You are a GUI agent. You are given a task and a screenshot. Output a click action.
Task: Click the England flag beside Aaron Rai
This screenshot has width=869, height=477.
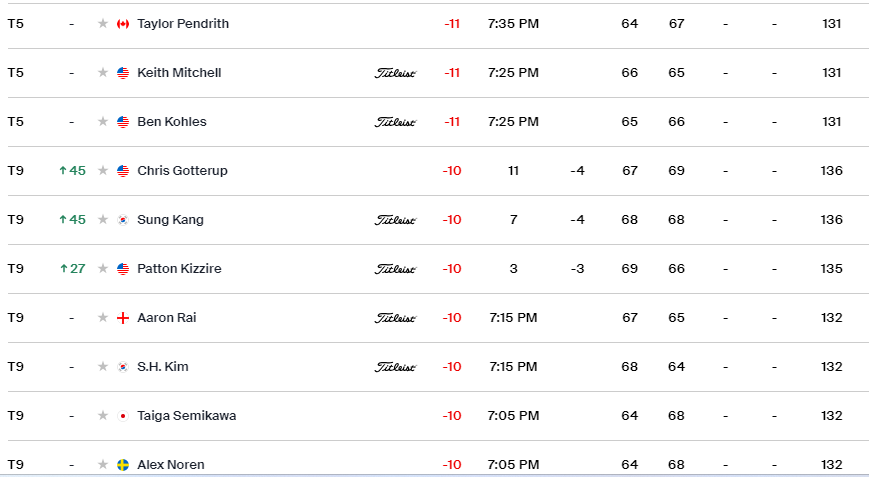click(x=123, y=318)
